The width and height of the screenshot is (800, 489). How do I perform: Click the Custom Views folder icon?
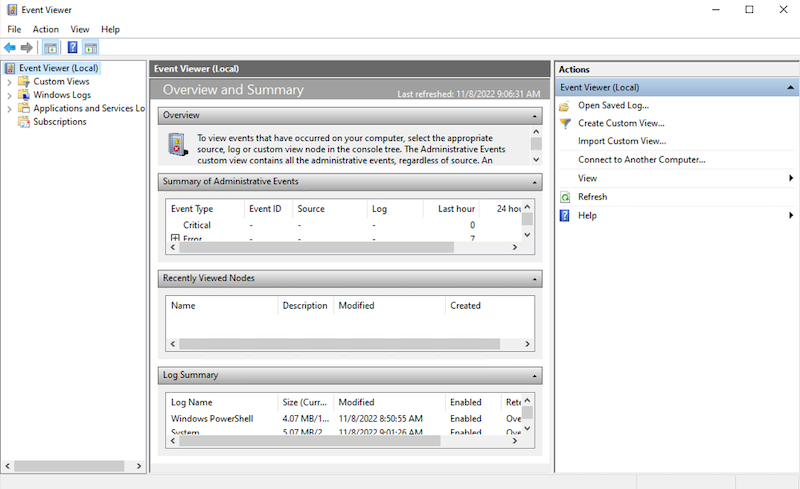[x=24, y=81]
